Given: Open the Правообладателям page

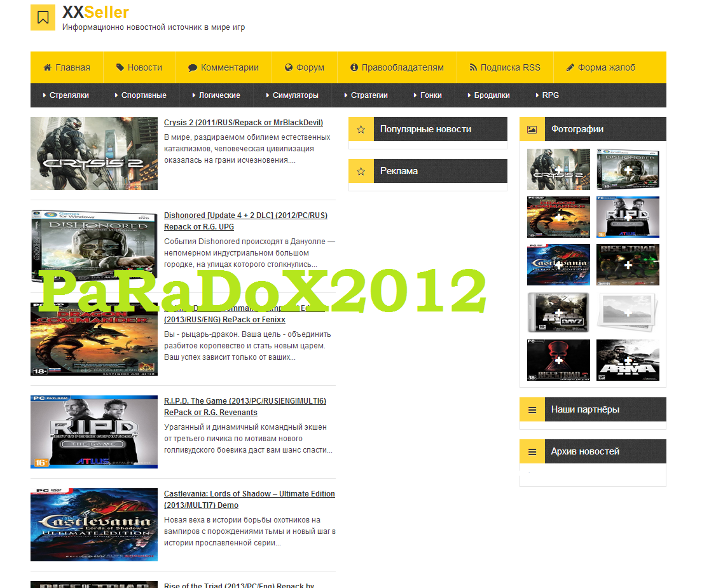Looking at the screenshot, I should click(x=397, y=68).
